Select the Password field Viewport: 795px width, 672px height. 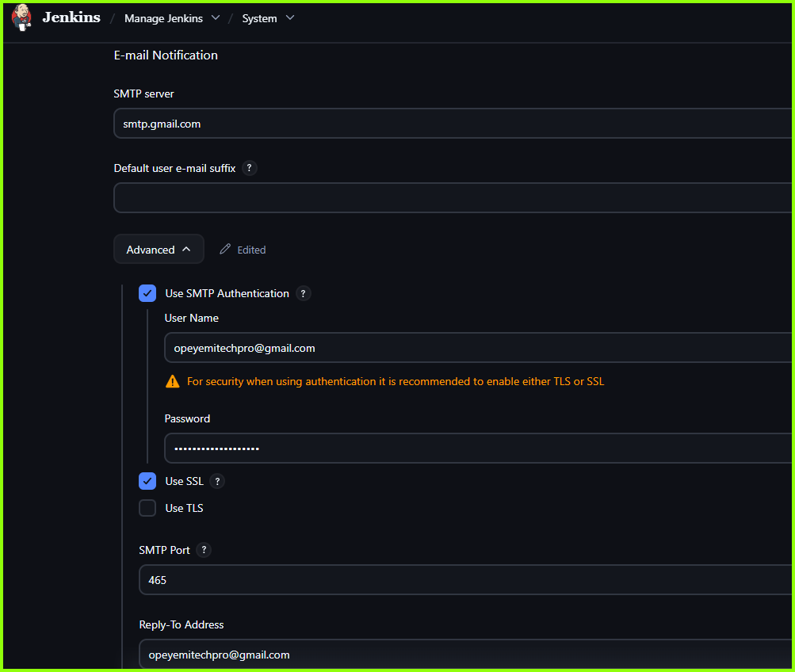pyautogui.click(x=396, y=448)
